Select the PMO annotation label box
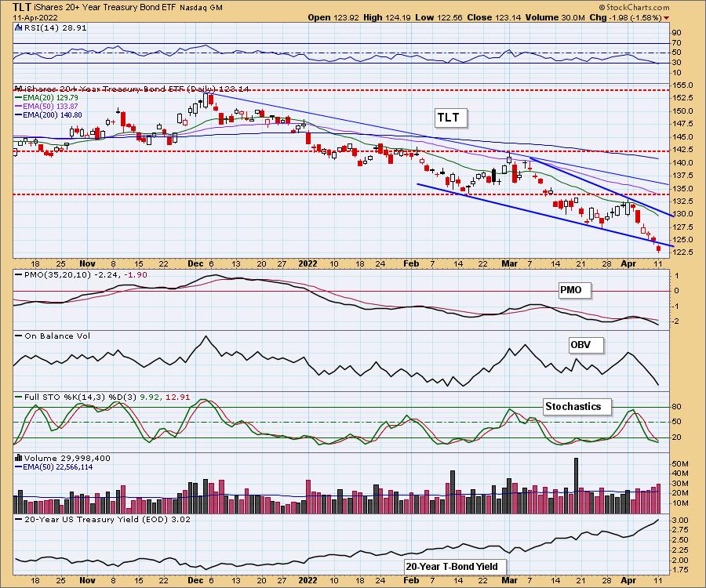 [x=574, y=290]
